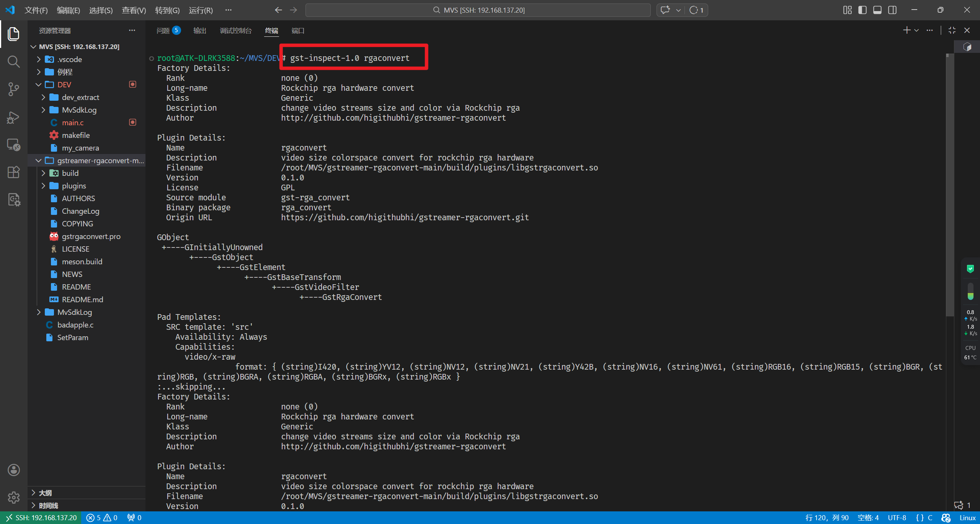The image size is (980, 524).
Task: Click the errors and warnings status indicator
Action: (x=102, y=518)
